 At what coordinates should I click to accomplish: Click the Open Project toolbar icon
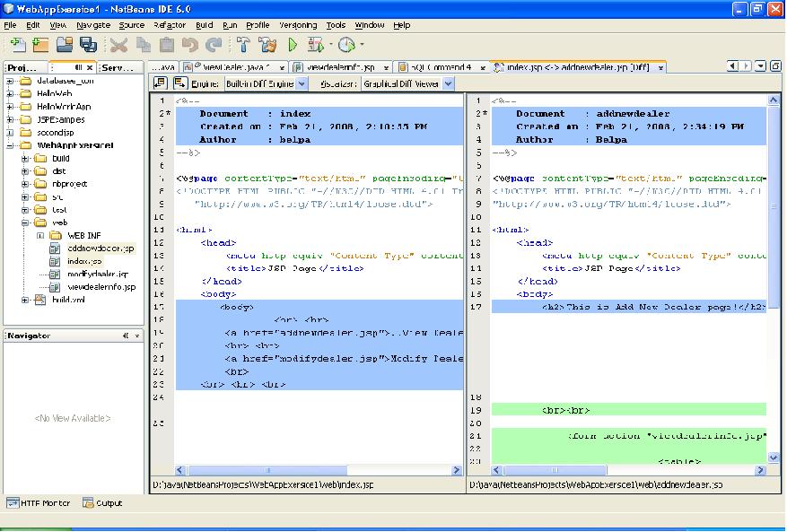click(x=65, y=45)
